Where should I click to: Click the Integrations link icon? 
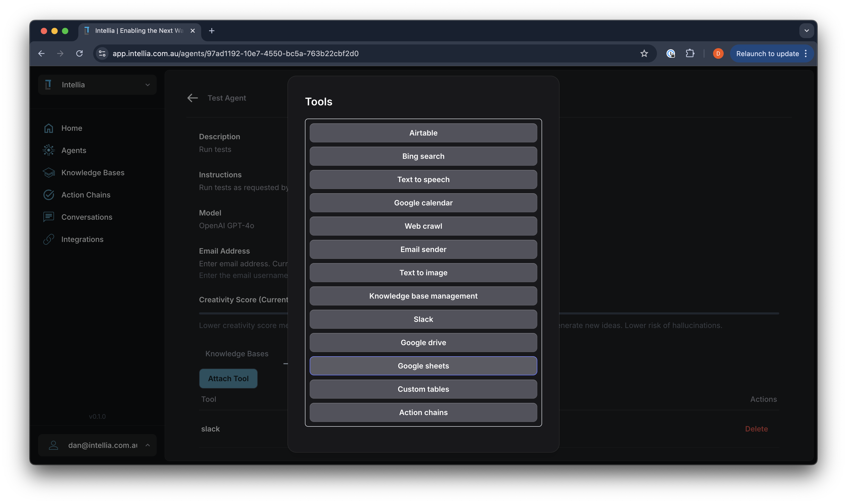(x=48, y=239)
